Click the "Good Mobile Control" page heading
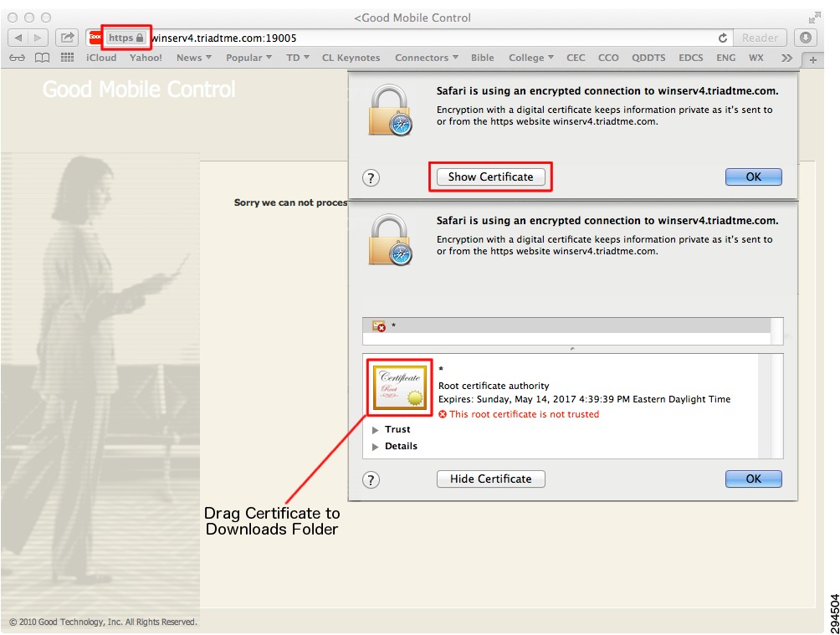The width and height of the screenshot is (840, 635). (139, 90)
